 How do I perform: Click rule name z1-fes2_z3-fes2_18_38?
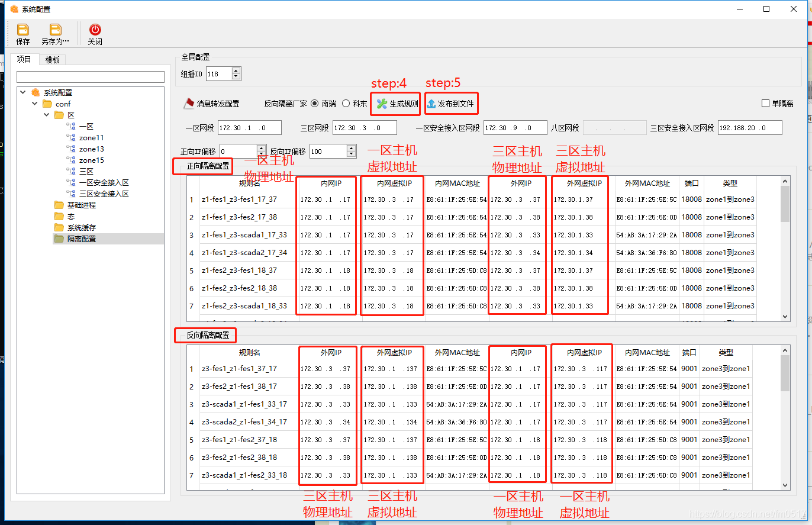(x=239, y=288)
